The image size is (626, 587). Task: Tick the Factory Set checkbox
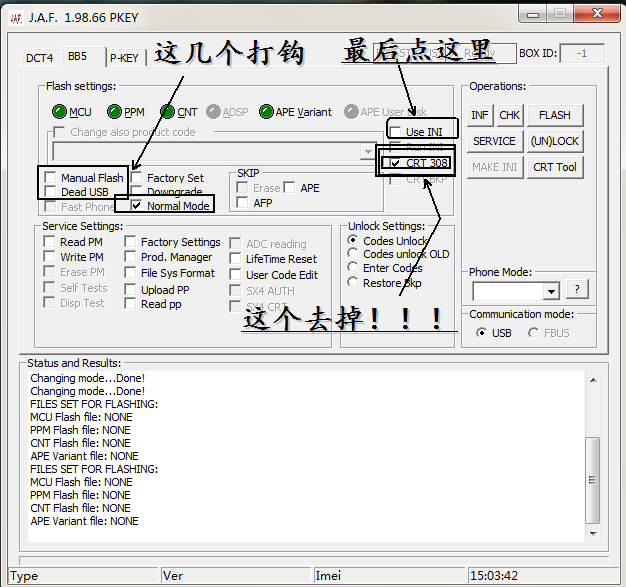(137, 177)
